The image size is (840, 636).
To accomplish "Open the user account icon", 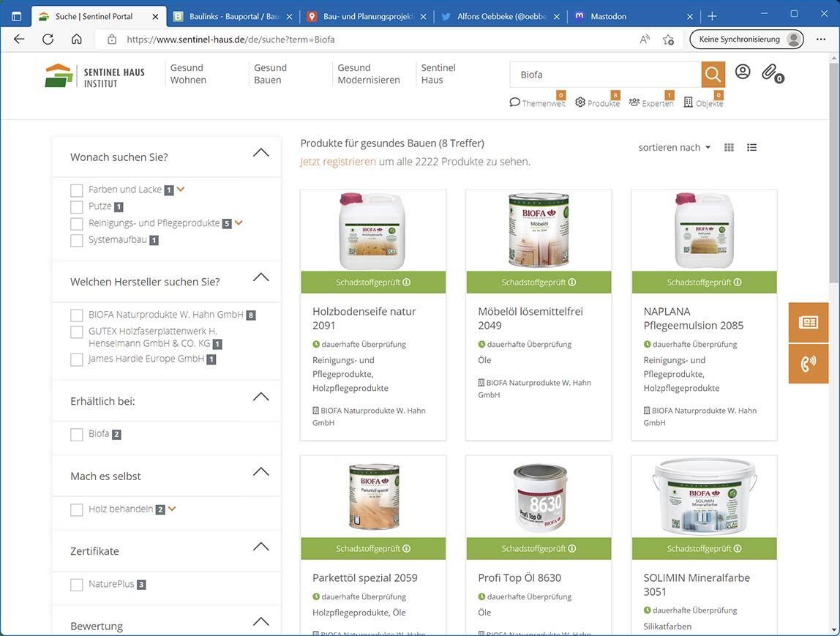I will [x=743, y=72].
